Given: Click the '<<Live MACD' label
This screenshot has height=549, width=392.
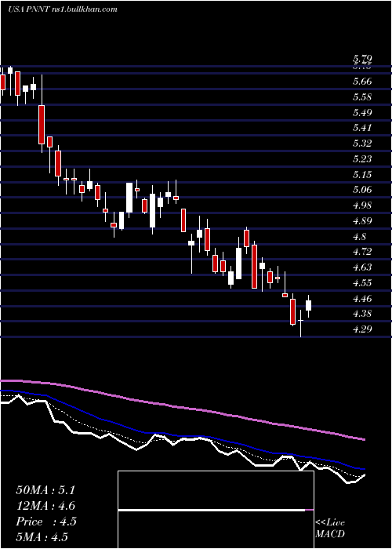Looking at the screenshot, I should [330, 529].
